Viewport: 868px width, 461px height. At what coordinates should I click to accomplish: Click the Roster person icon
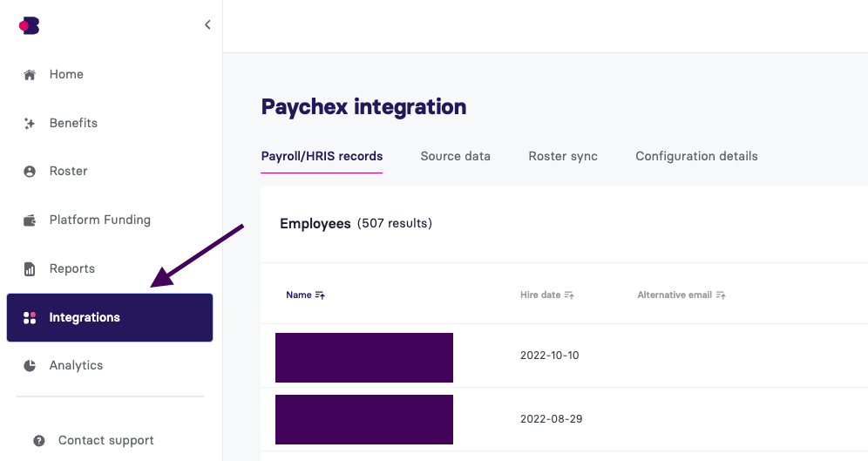click(x=30, y=172)
